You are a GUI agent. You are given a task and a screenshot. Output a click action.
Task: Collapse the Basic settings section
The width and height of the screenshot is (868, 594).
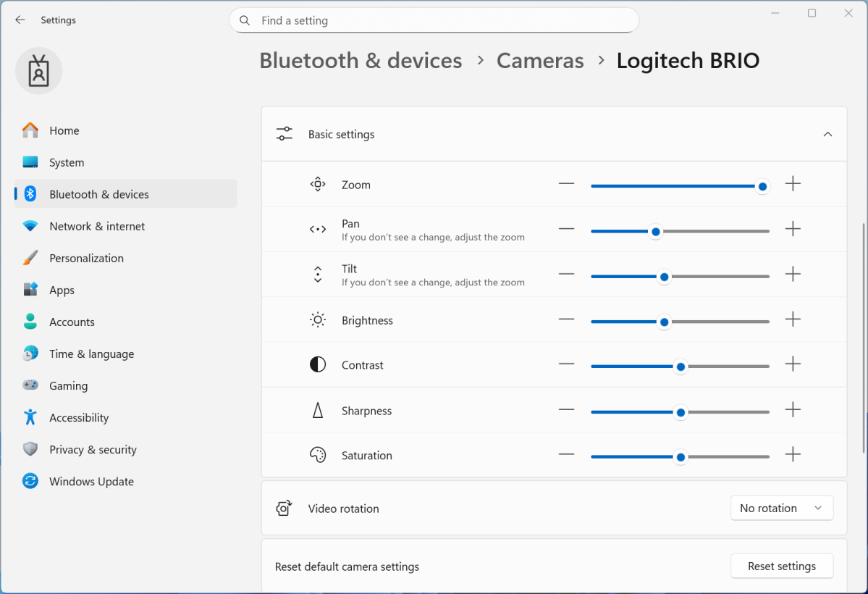click(x=827, y=134)
